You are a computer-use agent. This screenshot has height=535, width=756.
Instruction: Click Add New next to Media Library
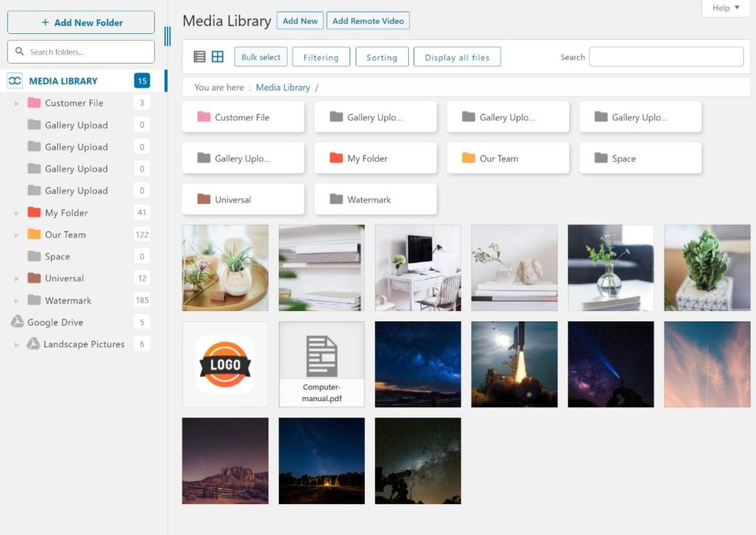pos(300,21)
